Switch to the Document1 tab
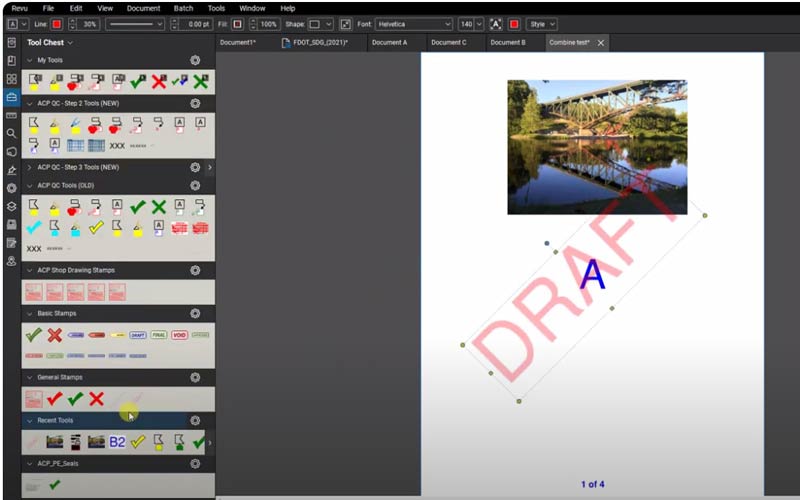 pos(238,42)
